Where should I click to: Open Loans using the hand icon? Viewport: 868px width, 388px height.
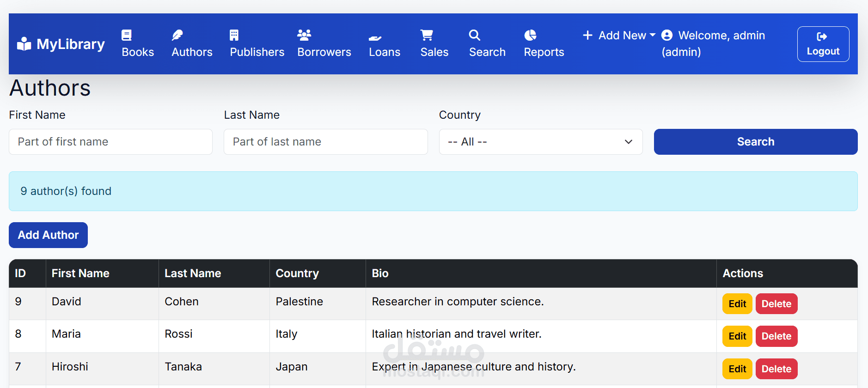coord(375,38)
